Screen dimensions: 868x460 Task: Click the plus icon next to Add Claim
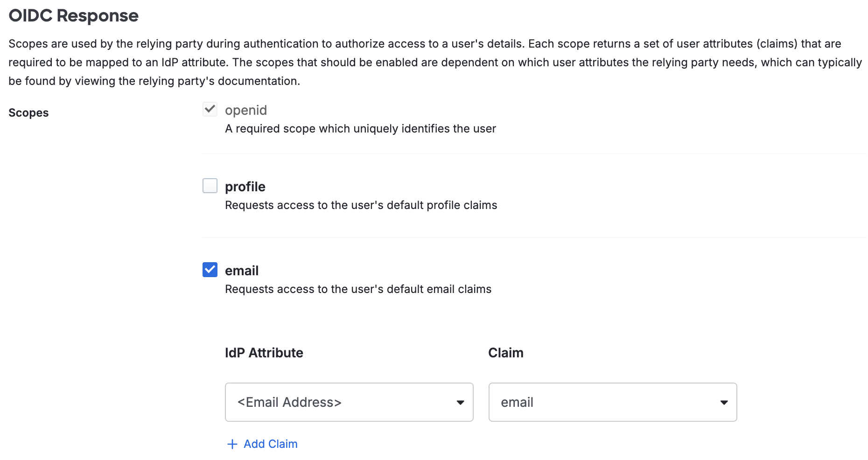pos(232,444)
